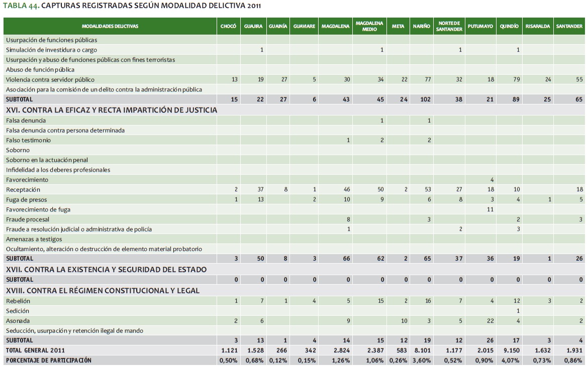Select the 'Receptación' row label
Viewport: 588px width, 367px height.
[x=23, y=190]
